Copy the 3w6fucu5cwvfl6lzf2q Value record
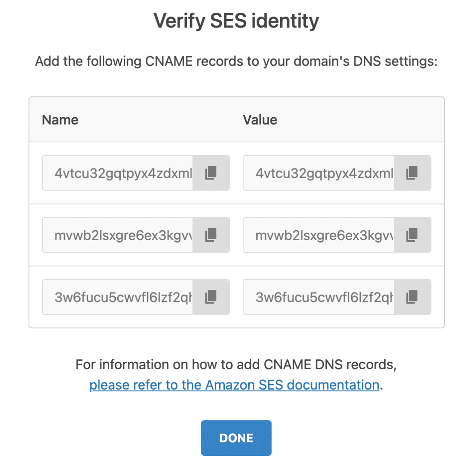476x469 pixels. [412, 297]
